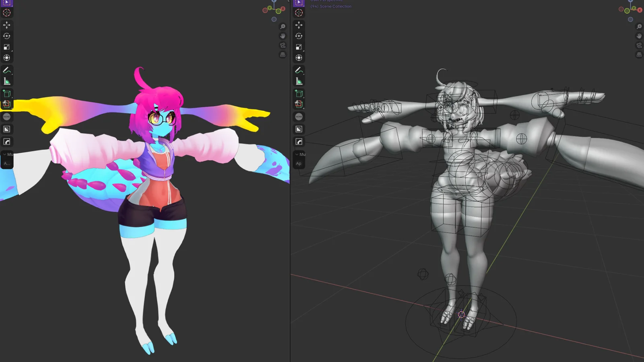Choose the Annotate pencil tool in left viewport
The image size is (644, 362).
coord(6,70)
